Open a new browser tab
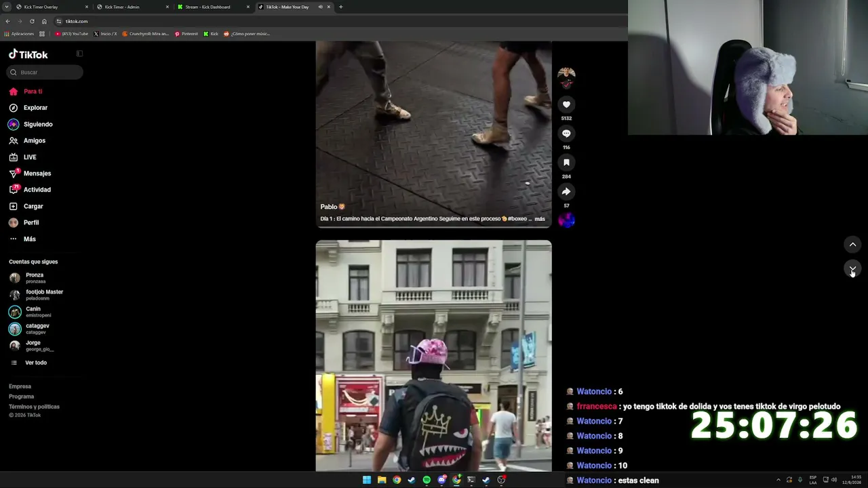 pyautogui.click(x=340, y=7)
